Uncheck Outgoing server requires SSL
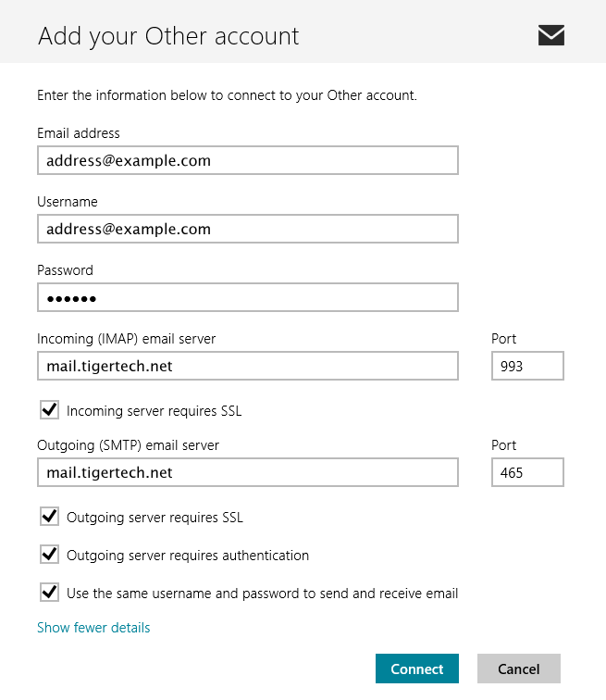This screenshot has height=700, width=606. pyautogui.click(x=49, y=517)
